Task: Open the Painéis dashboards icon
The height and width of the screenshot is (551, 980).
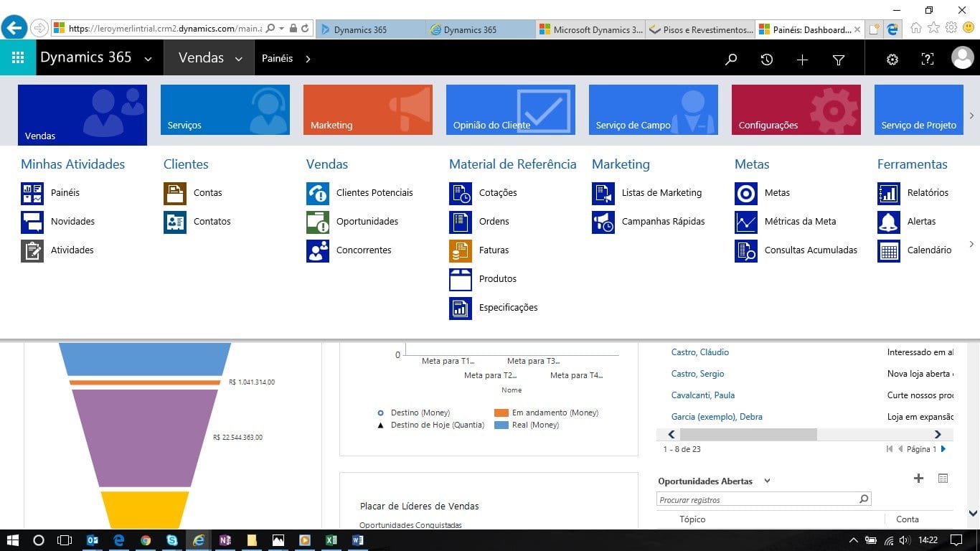Action: pyautogui.click(x=32, y=193)
